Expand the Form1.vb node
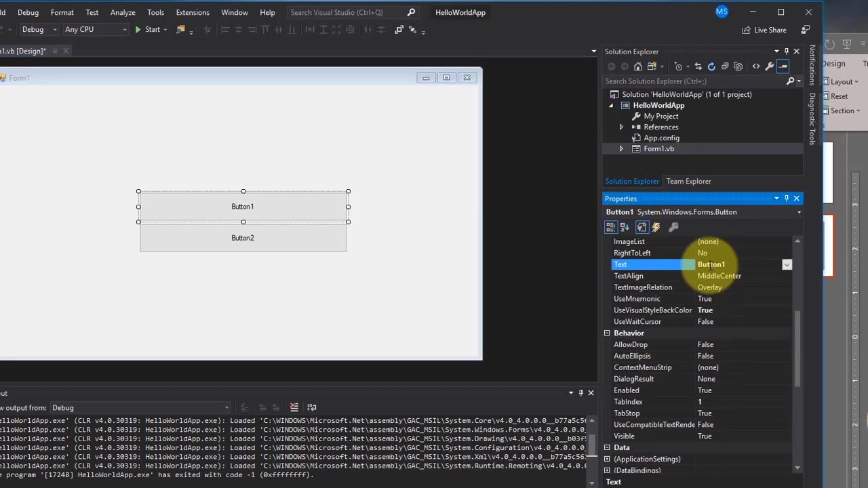Image resolution: width=868 pixels, height=488 pixels. click(x=621, y=148)
